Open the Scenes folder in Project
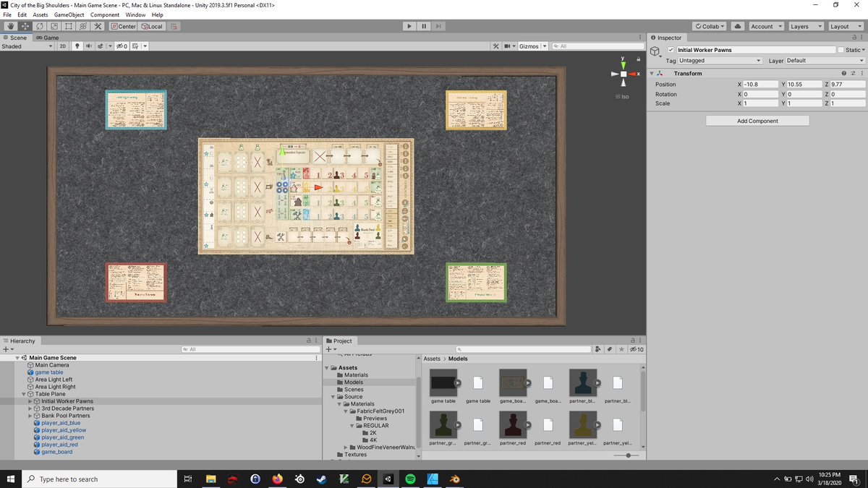 pos(354,390)
